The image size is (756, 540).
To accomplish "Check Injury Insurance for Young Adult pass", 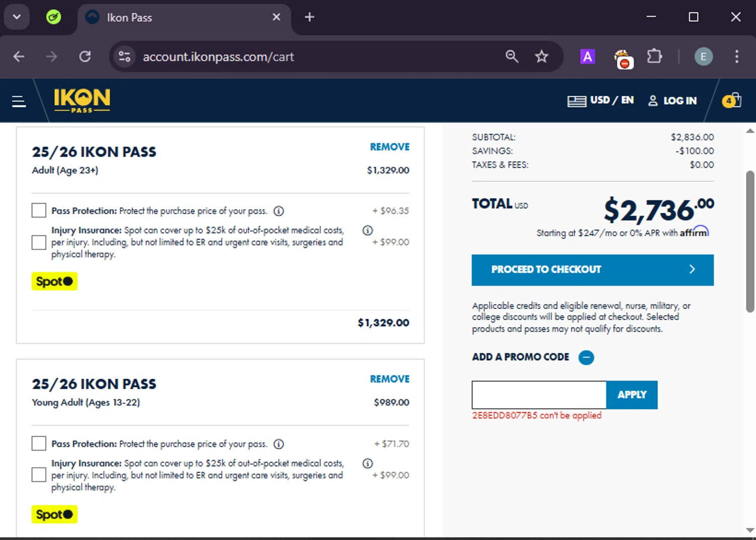I will coord(39,474).
